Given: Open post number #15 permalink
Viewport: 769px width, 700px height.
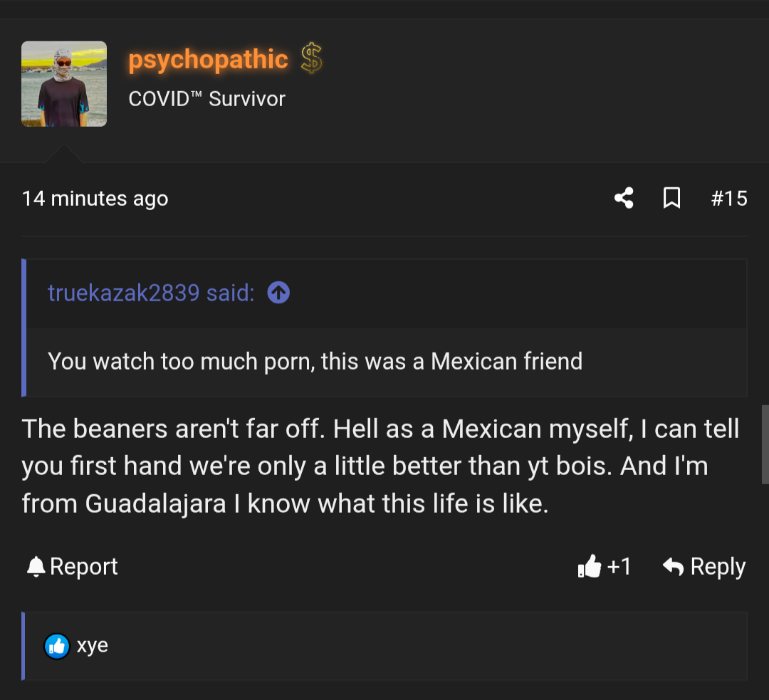Looking at the screenshot, I should pos(729,199).
